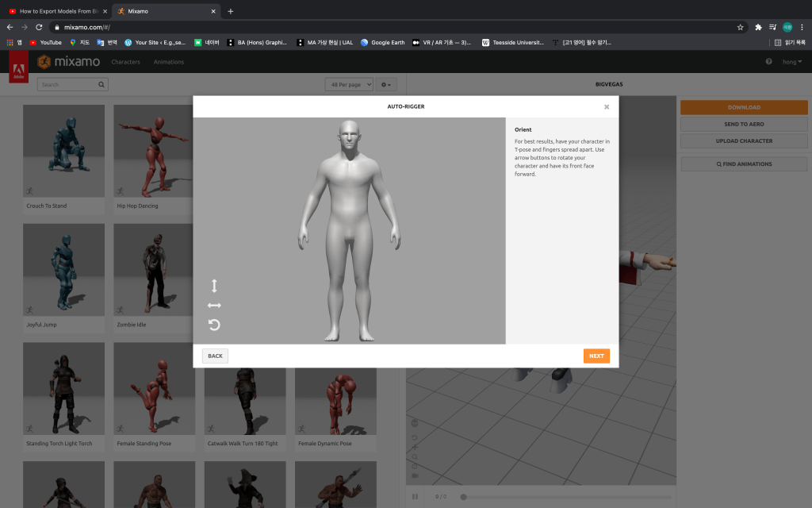Viewport: 812px width, 508px height.
Task: Expand the 48 Per page dropdown
Action: [349, 84]
